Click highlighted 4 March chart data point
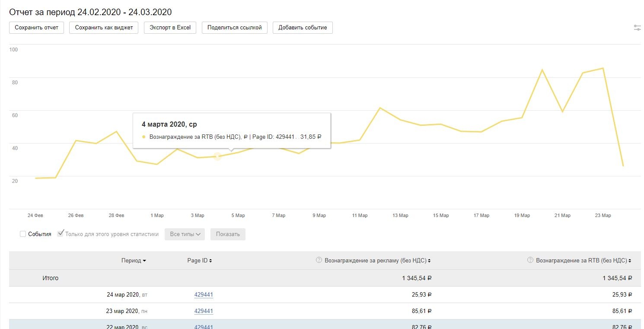Viewport: 644px width, 329px height. click(217, 157)
